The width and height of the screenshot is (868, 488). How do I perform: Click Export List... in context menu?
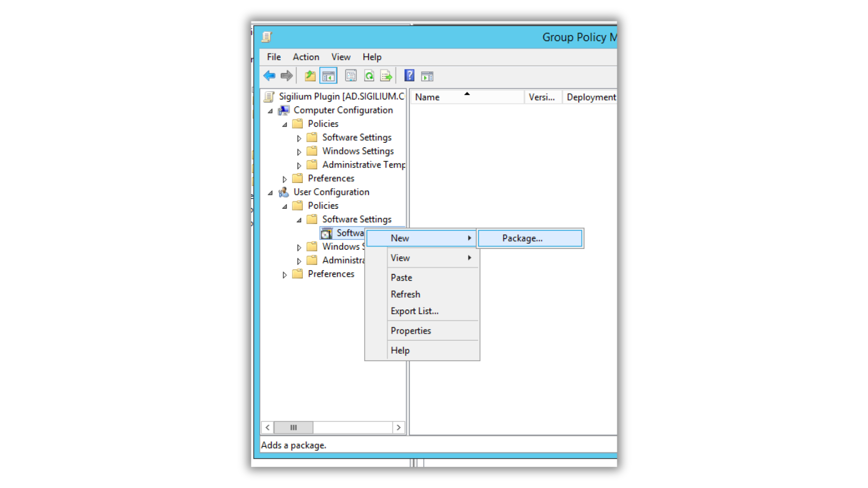pyautogui.click(x=414, y=311)
